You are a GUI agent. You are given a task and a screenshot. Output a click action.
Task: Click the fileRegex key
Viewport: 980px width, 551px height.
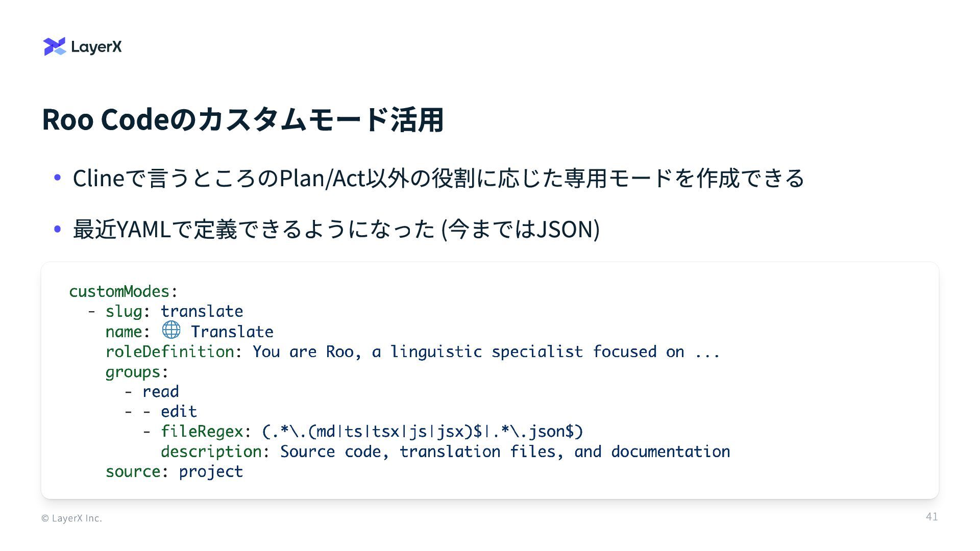[x=202, y=432]
